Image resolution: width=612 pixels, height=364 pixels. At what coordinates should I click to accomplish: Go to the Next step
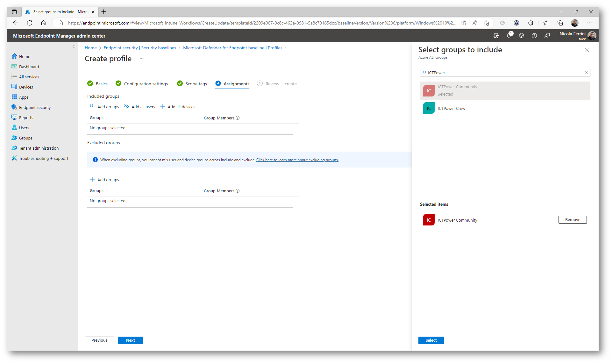pos(131,340)
